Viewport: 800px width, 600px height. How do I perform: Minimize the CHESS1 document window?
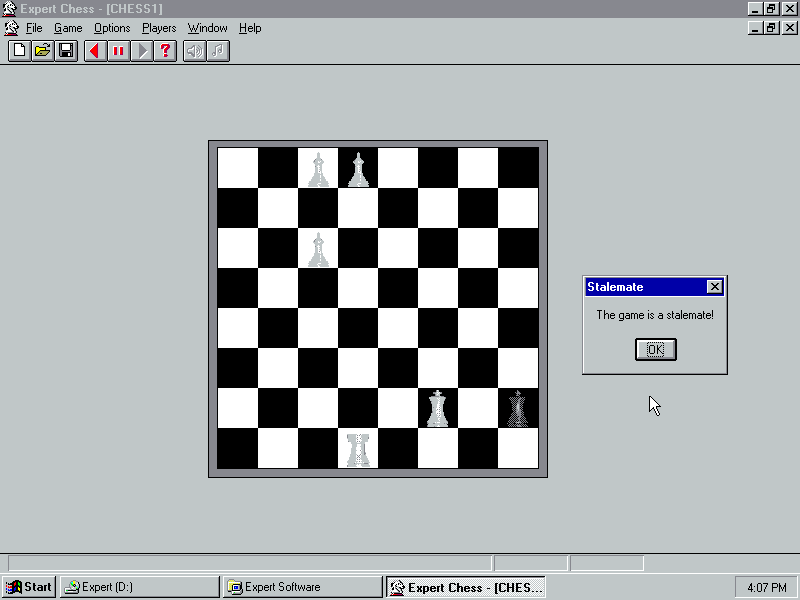pos(756,28)
